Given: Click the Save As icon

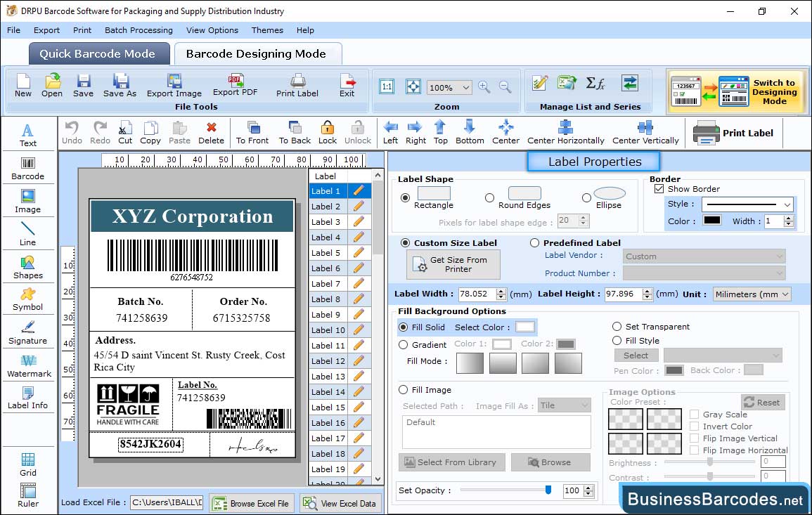Looking at the screenshot, I should pos(120,86).
